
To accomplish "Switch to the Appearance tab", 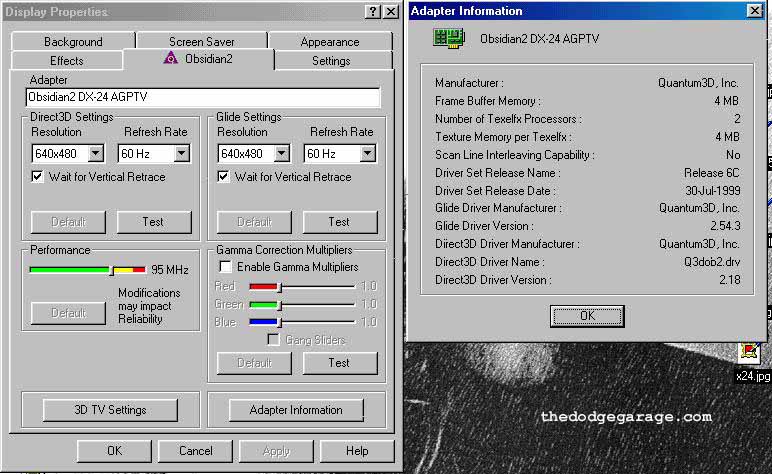I will 330,41.
